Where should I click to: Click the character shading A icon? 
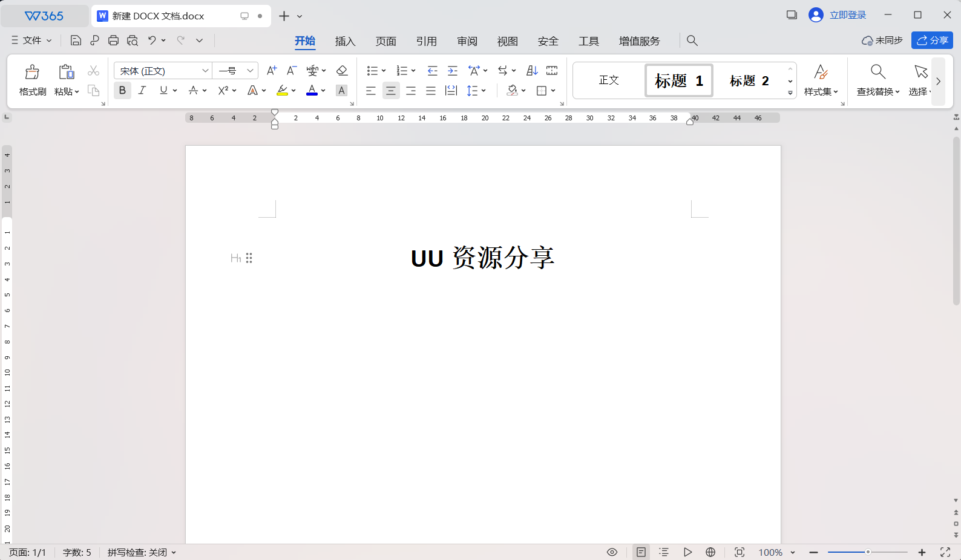[x=342, y=91]
